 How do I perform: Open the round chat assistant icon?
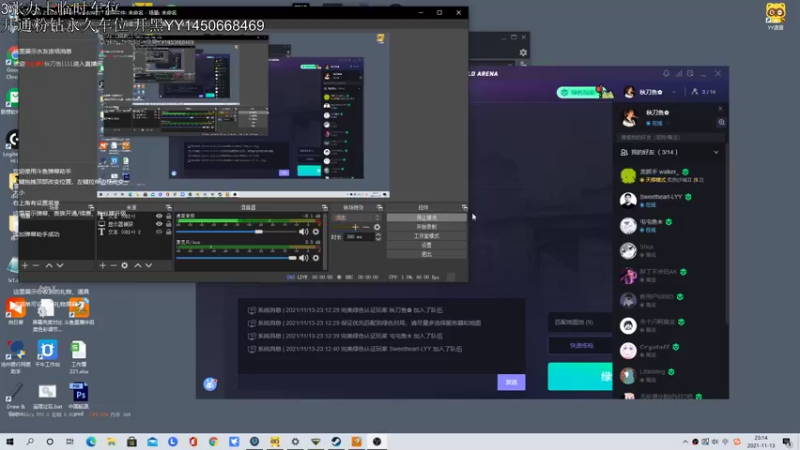(x=210, y=384)
